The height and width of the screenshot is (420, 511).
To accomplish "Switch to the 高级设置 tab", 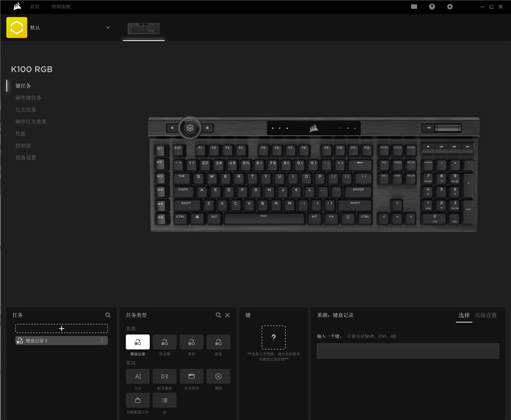I will pos(485,315).
